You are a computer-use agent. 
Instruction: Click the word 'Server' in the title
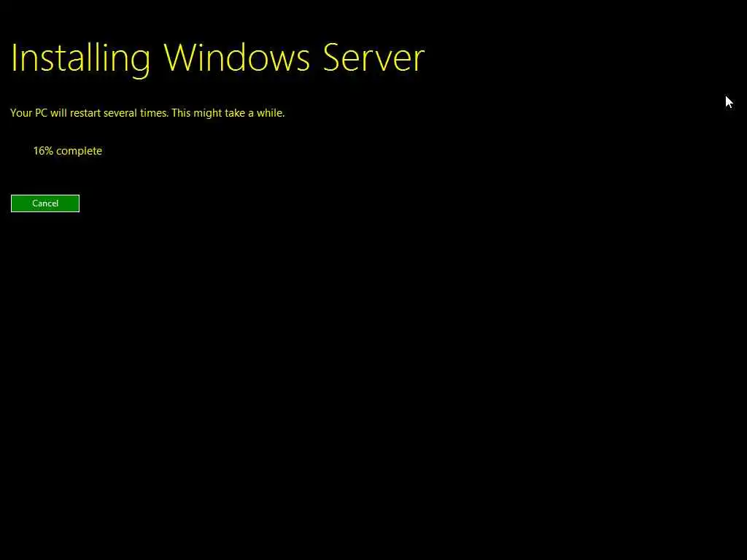373,58
